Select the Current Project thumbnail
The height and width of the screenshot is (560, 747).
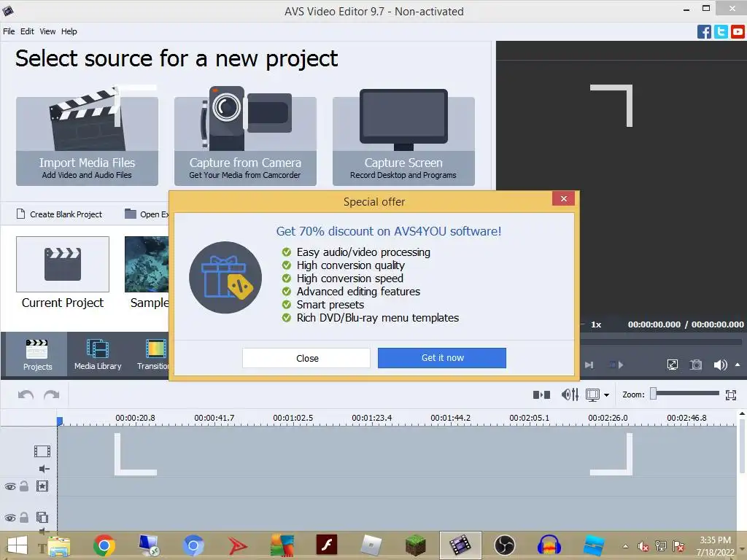(63, 264)
